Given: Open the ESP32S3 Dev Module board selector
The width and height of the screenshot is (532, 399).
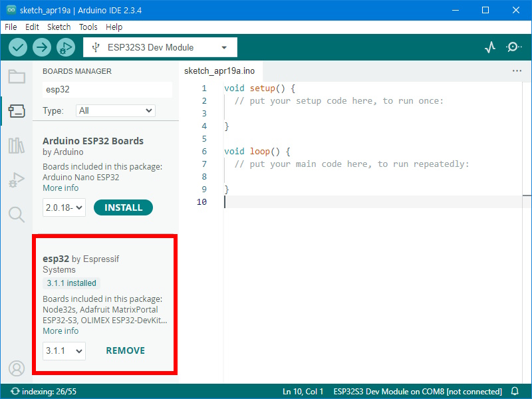Looking at the screenshot, I should (x=160, y=47).
